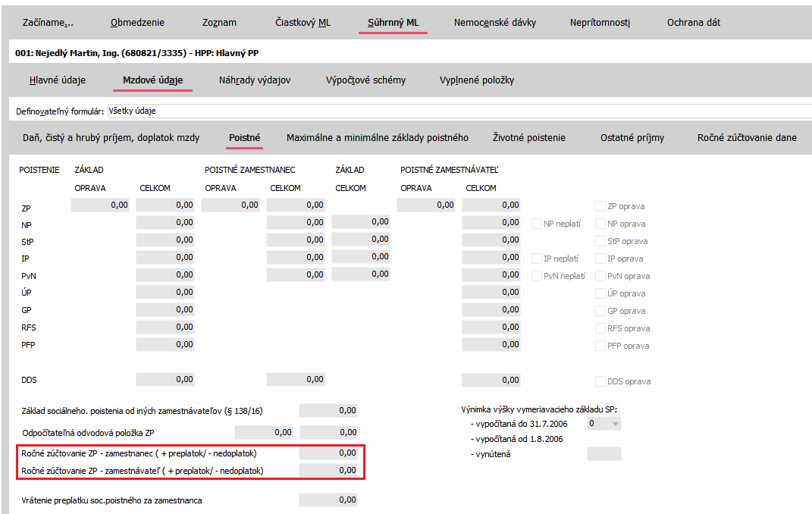Open the Výpočtové schémy tab
Viewport: 812px width, 514px height.
(365, 80)
